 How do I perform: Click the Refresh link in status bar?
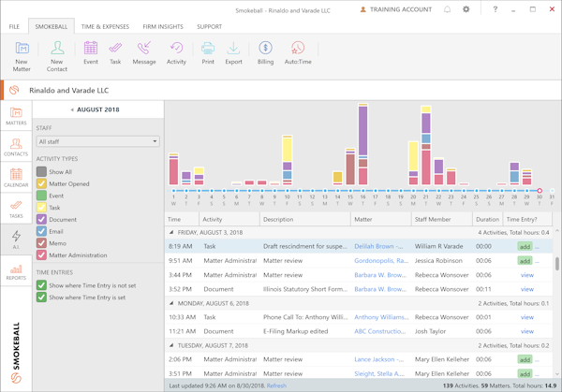[276, 385]
